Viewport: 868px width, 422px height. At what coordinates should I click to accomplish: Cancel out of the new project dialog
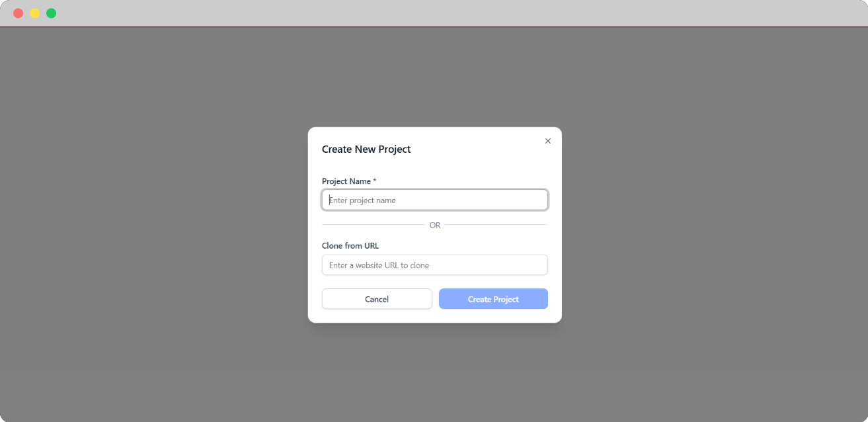[x=376, y=298]
